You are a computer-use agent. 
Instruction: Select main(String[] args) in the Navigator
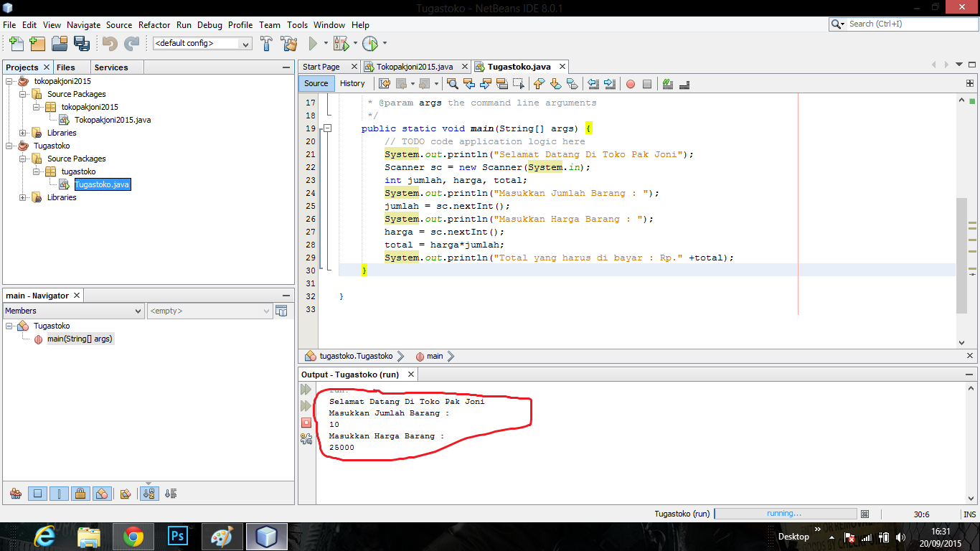pos(80,339)
